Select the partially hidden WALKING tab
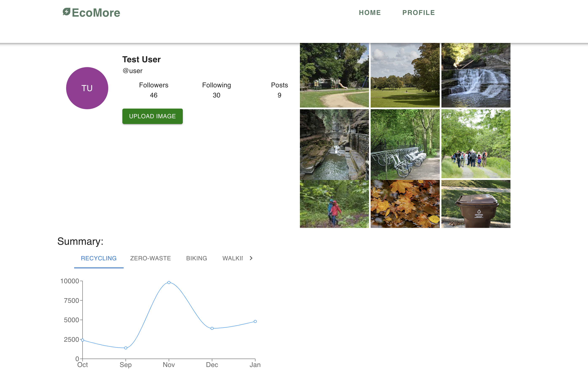The width and height of the screenshot is (588, 375). click(233, 258)
